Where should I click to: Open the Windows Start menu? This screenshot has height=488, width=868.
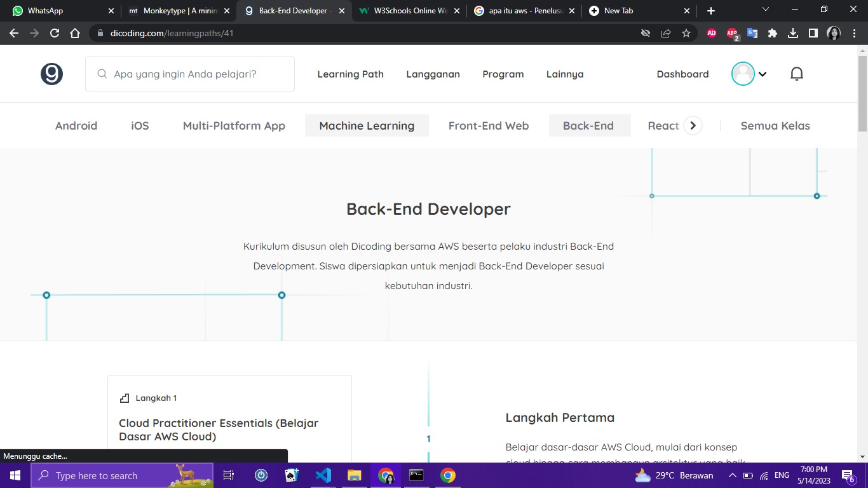click(15, 475)
